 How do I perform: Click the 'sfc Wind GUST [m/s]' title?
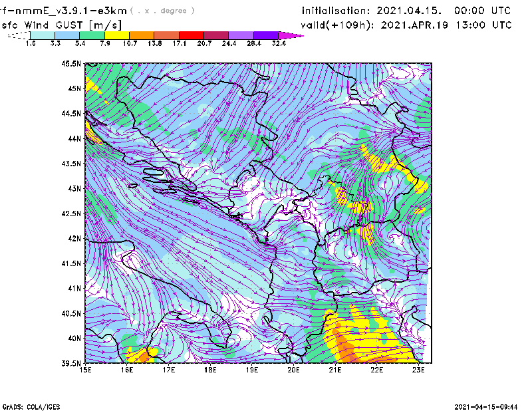(x=61, y=25)
